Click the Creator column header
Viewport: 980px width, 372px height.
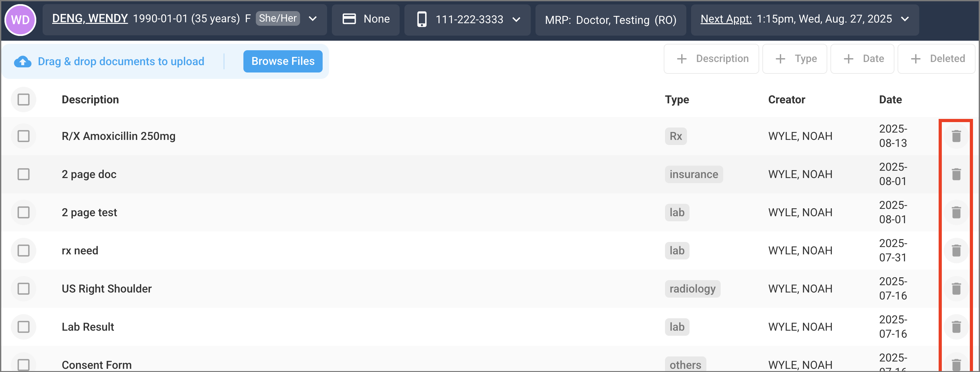(787, 100)
